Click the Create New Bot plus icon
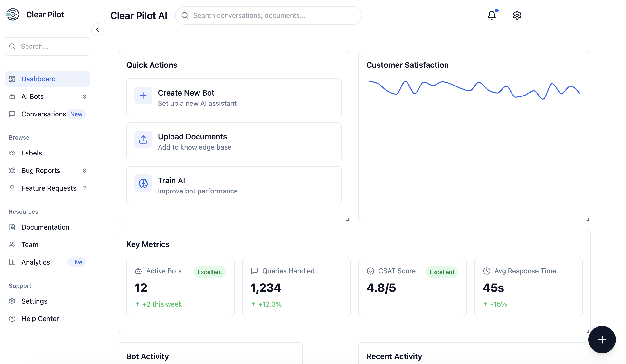Screen dimensions: 626x364 pyautogui.click(x=143, y=96)
